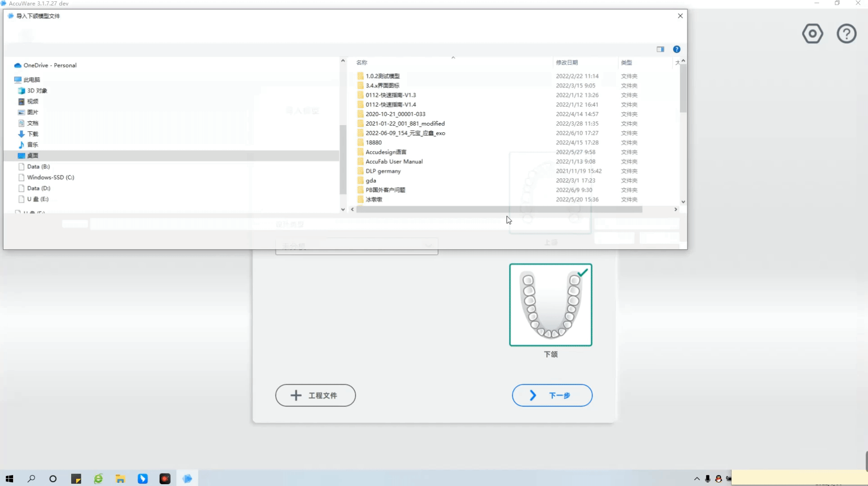868x486 pixels.
Task: Sort by modified date column header
Action: (567, 63)
